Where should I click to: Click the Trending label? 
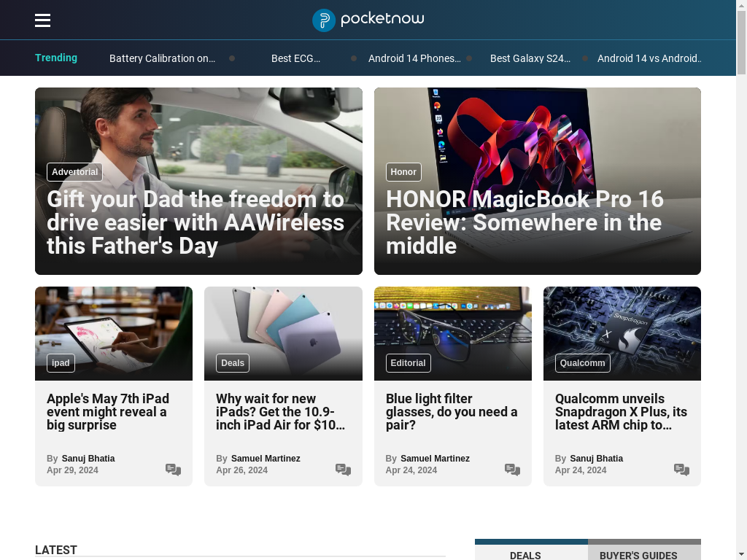(x=56, y=58)
